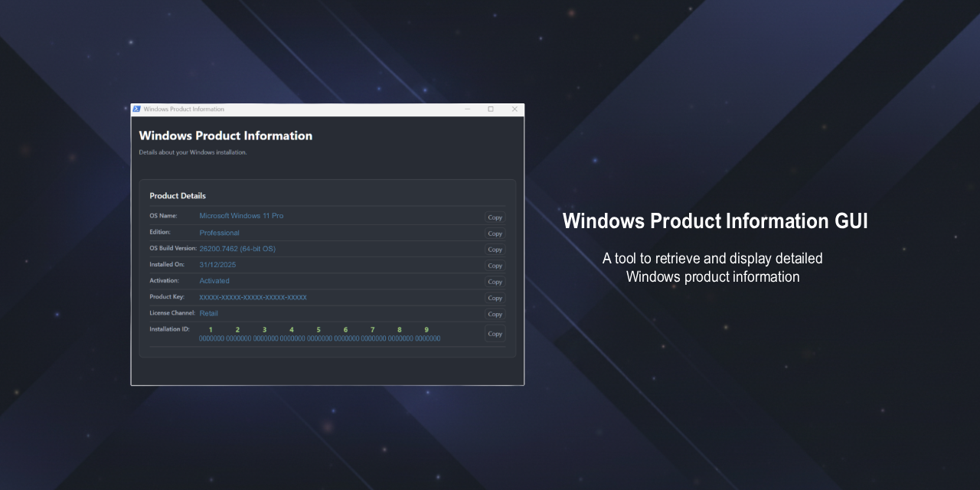This screenshot has width=980, height=490.
Task: Copy the Product Key
Action: [x=494, y=298]
